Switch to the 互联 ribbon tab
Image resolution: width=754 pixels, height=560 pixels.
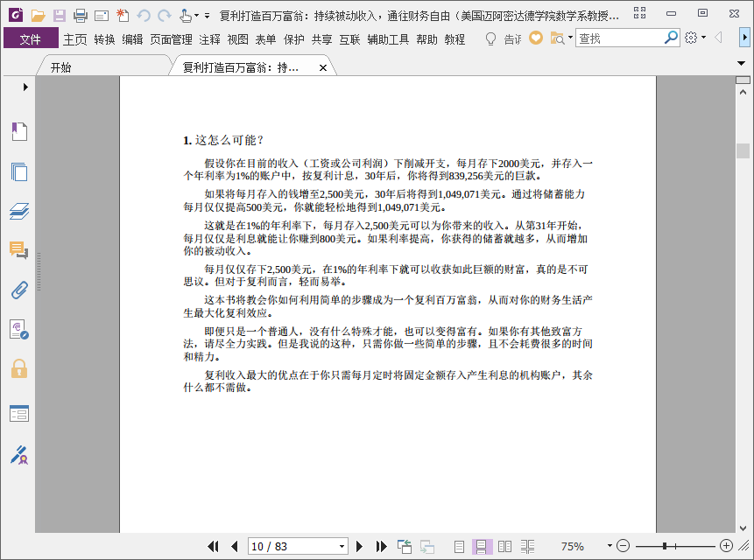point(349,39)
